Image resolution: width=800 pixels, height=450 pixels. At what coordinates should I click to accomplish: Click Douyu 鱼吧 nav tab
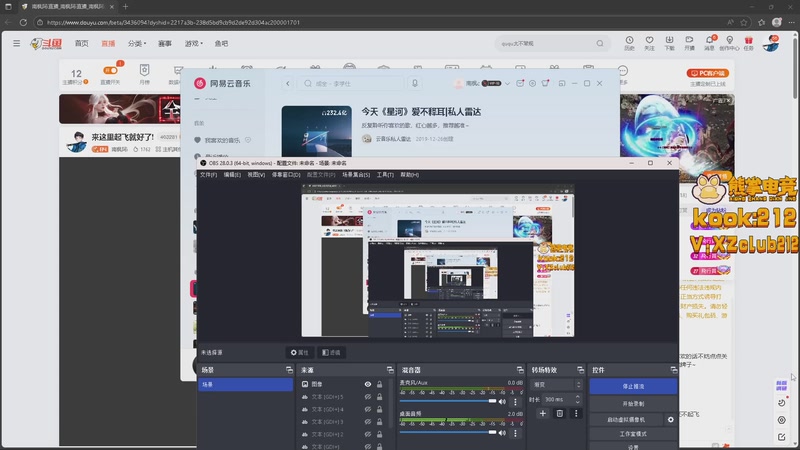coord(221,43)
